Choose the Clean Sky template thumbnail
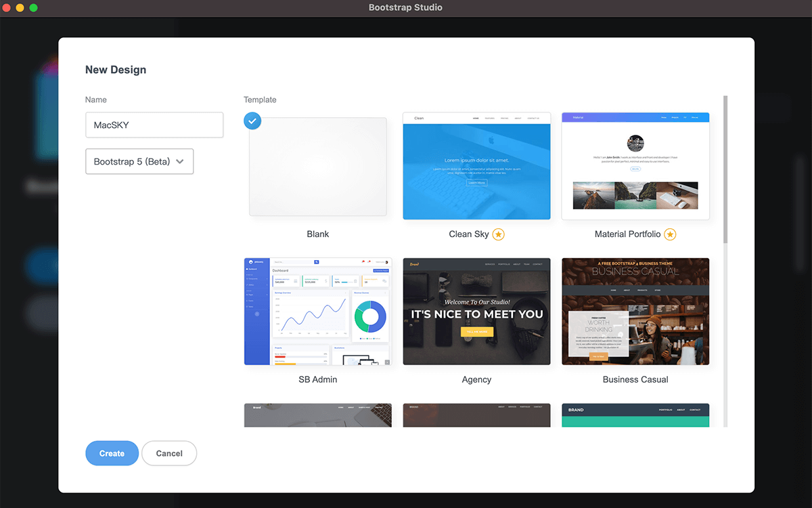The height and width of the screenshot is (508, 812). tap(476, 166)
